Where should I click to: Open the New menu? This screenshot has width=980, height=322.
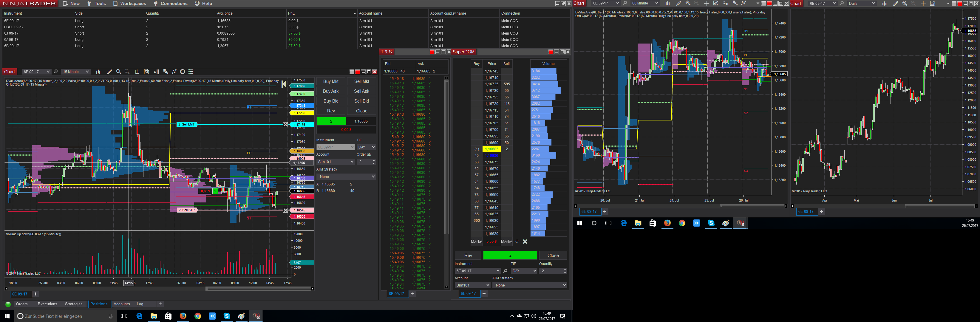pos(71,3)
